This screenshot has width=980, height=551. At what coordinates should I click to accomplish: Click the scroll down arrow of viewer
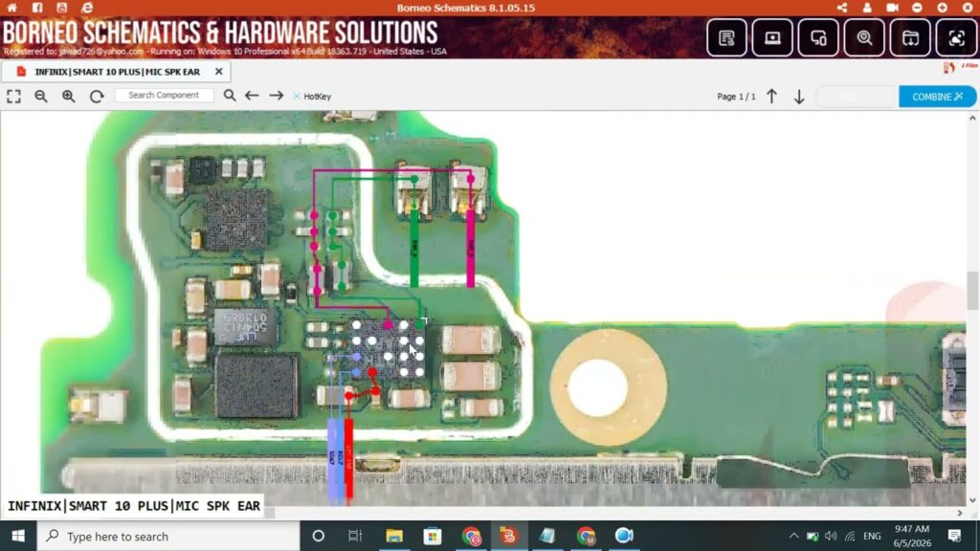(x=972, y=500)
